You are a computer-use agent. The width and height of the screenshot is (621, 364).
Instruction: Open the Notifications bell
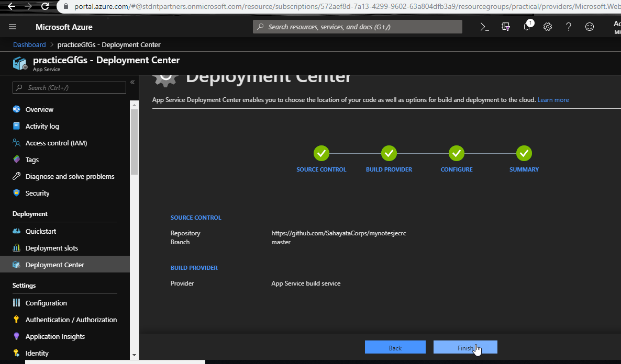pos(527,27)
